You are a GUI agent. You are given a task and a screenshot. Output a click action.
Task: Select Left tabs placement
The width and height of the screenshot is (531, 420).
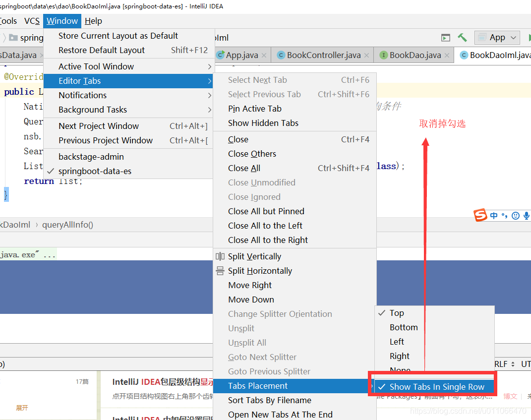click(x=434, y=342)
